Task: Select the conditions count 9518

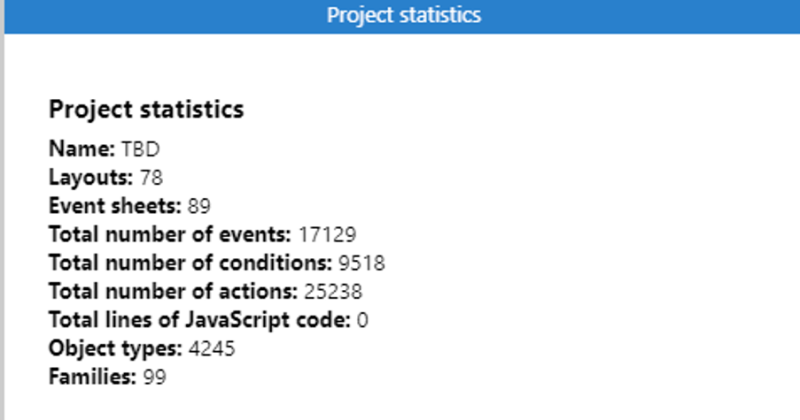Action: pos(362,263)
